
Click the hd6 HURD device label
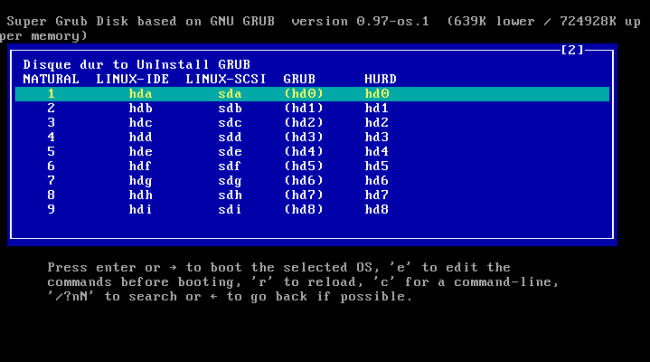[376, 181]
